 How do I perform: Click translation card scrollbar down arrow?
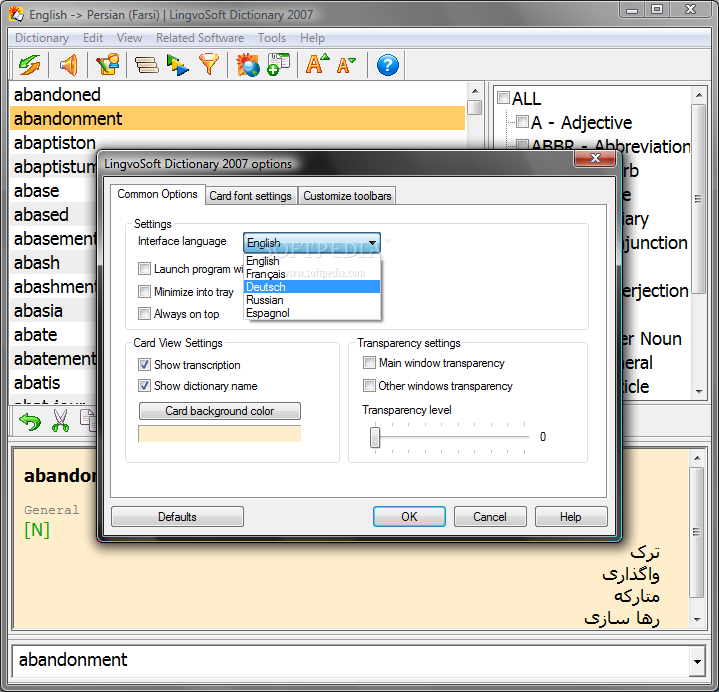[697, 620]
